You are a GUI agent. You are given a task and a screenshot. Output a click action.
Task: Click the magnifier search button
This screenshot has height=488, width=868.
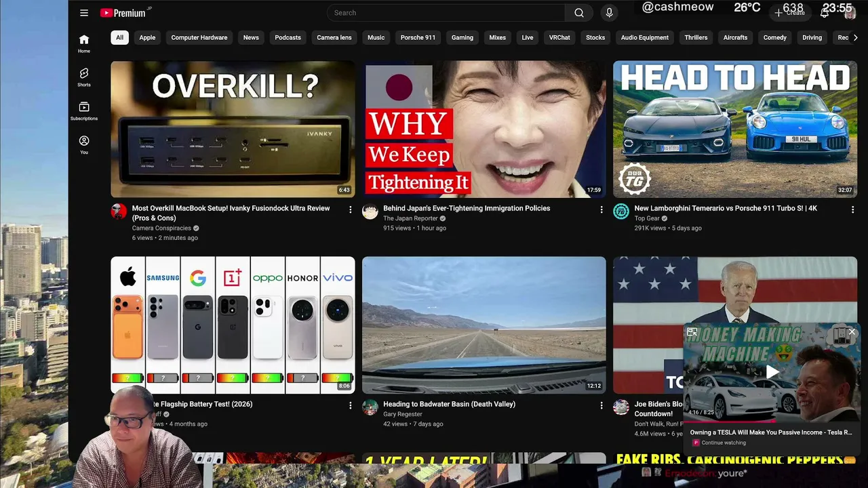(x=579, y=13)
